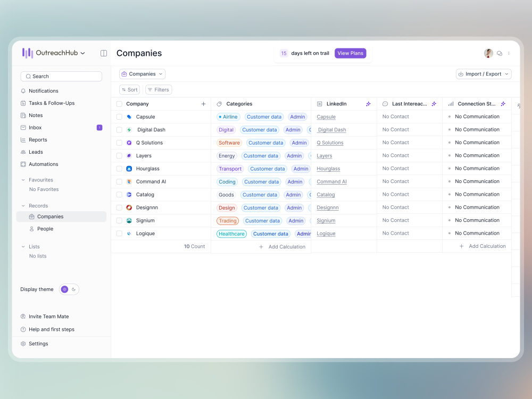Collapse the Records section
The image size is (532, 399).
coord(23,205)
